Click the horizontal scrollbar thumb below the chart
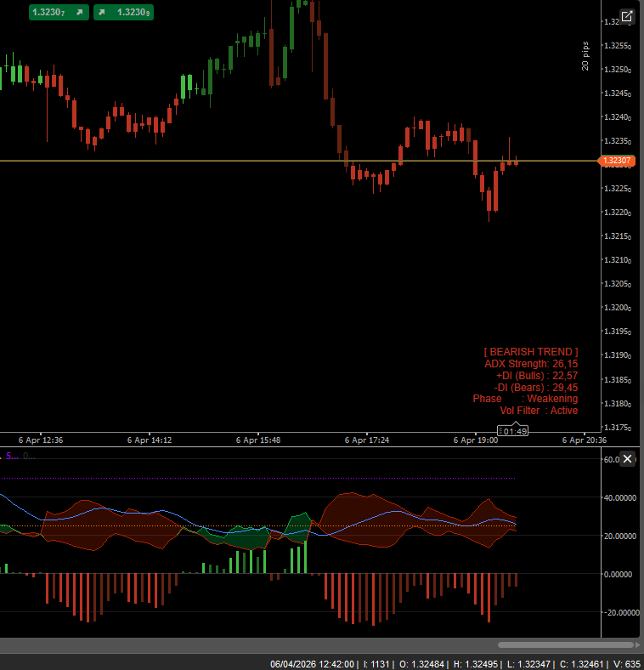The height and width of the screenshot is (670, 644). [565, 645]
